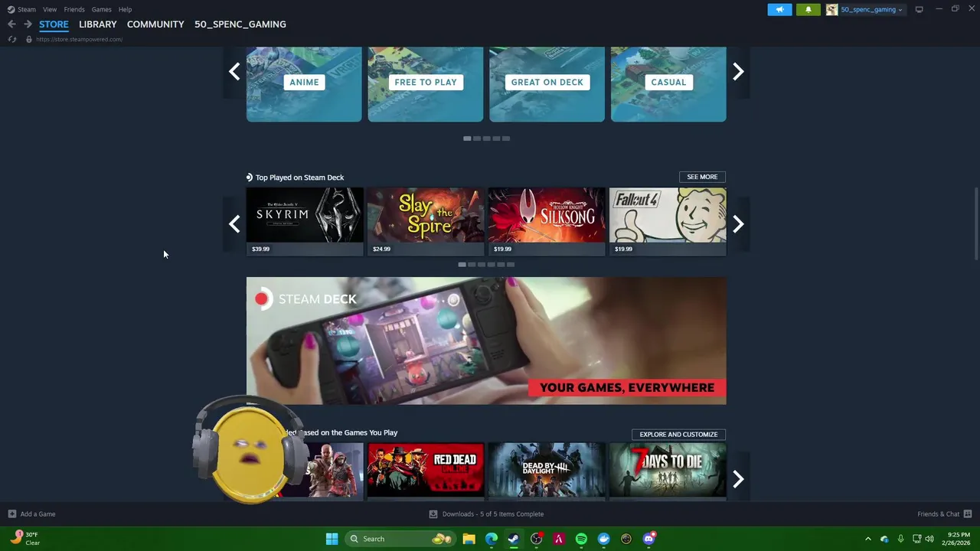Select first category carousel page dot

point(467,139)
